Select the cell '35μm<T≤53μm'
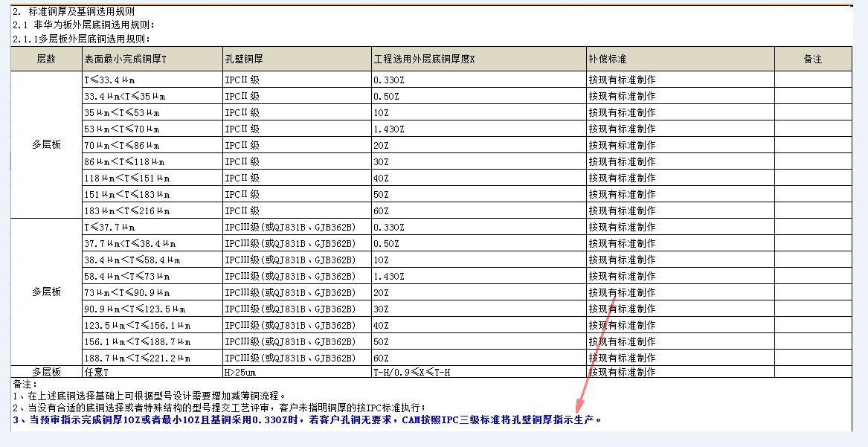Viewport: 868px width, 447px height. point(152,112)
